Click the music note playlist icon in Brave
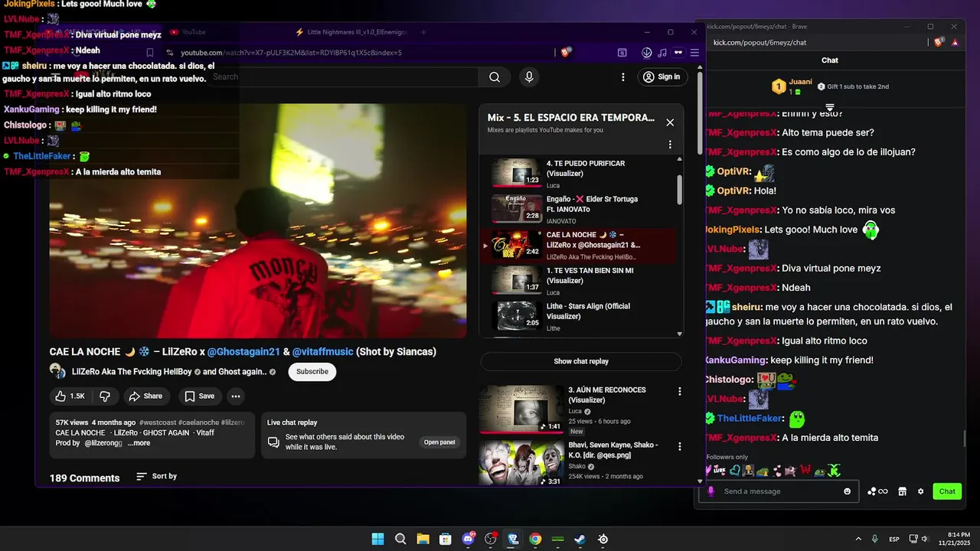 (662, 53)
